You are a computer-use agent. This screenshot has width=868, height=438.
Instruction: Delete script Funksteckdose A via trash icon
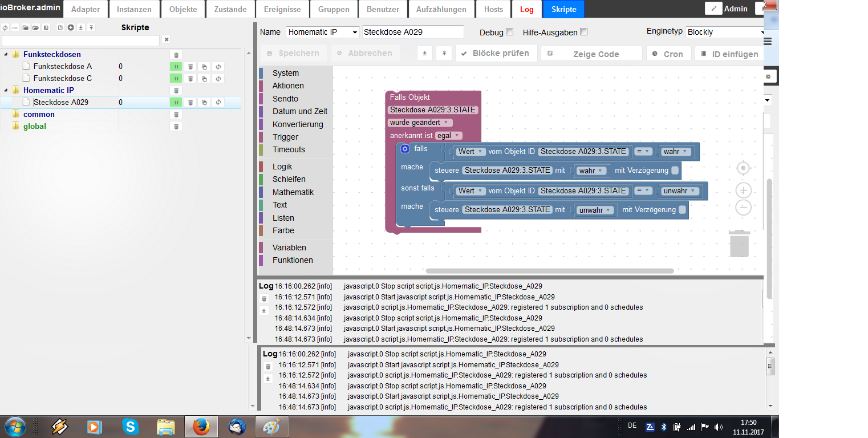point(190,67)
